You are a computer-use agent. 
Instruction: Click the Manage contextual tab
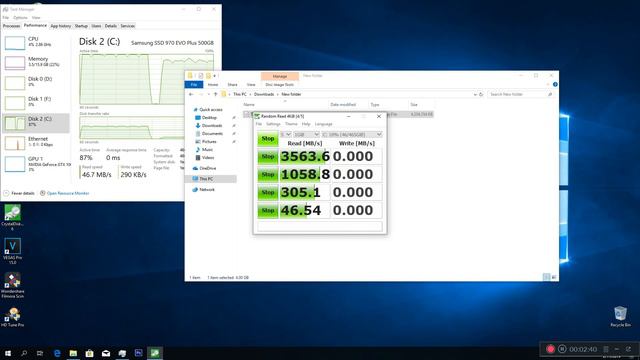click(280, 76)
